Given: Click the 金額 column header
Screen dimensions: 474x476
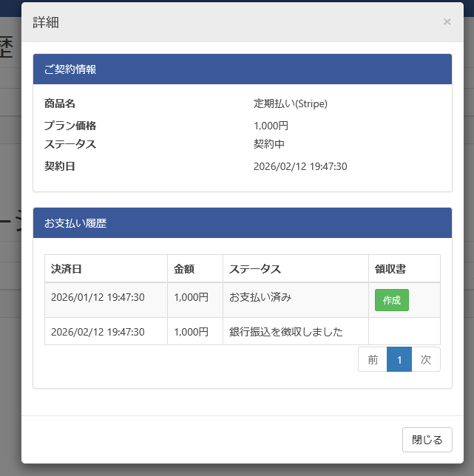Looking at the screenshot, I should pos(184,268).
